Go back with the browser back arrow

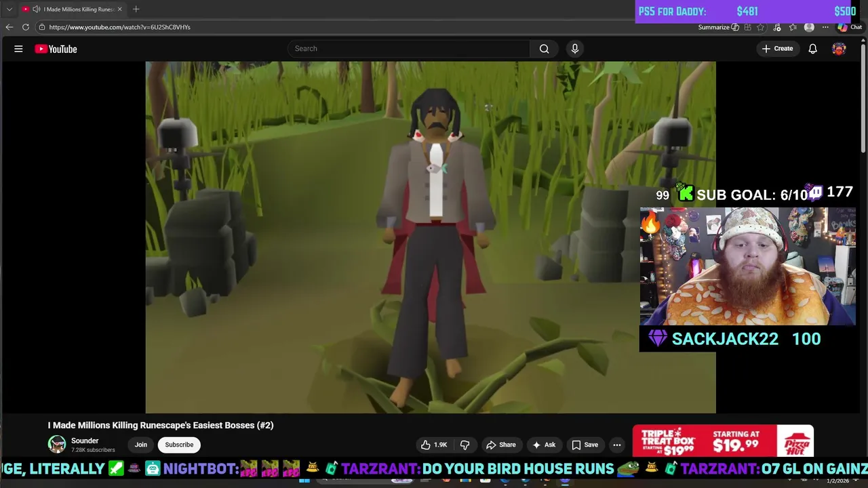coord(9,27)
